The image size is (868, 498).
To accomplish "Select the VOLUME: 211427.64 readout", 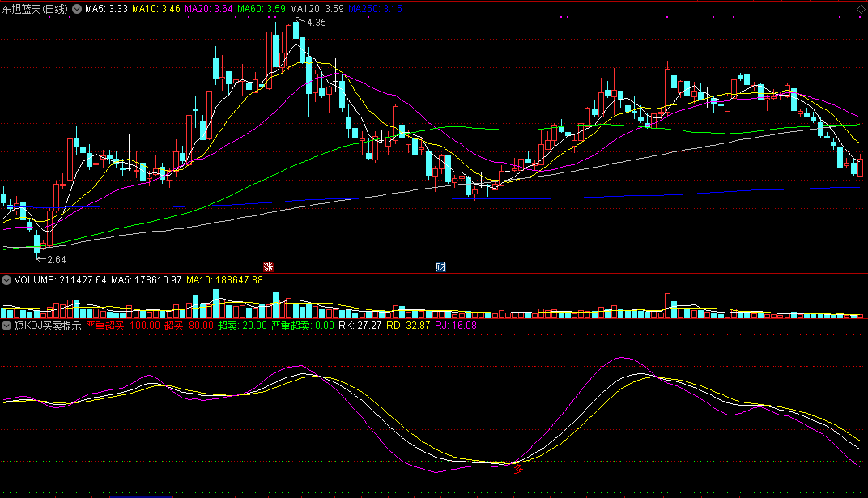I will click(x=61, y=280).
